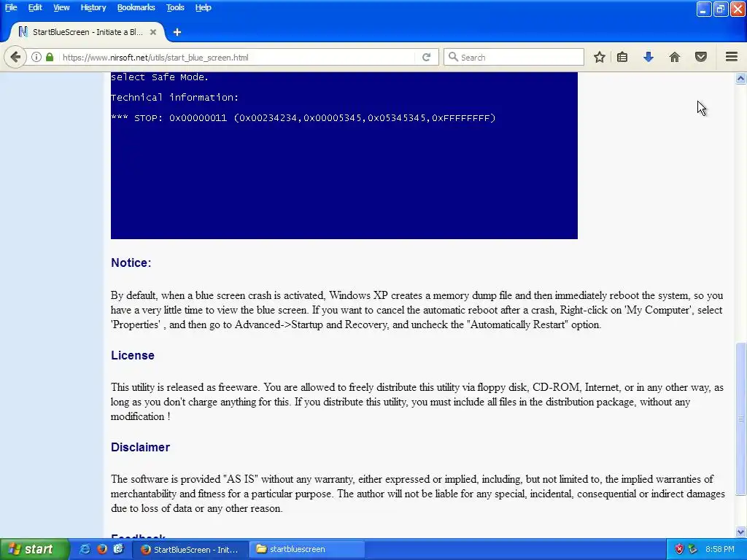Open the Help menu
Viewport: 747px width, 560px height.
click(203, 7)
